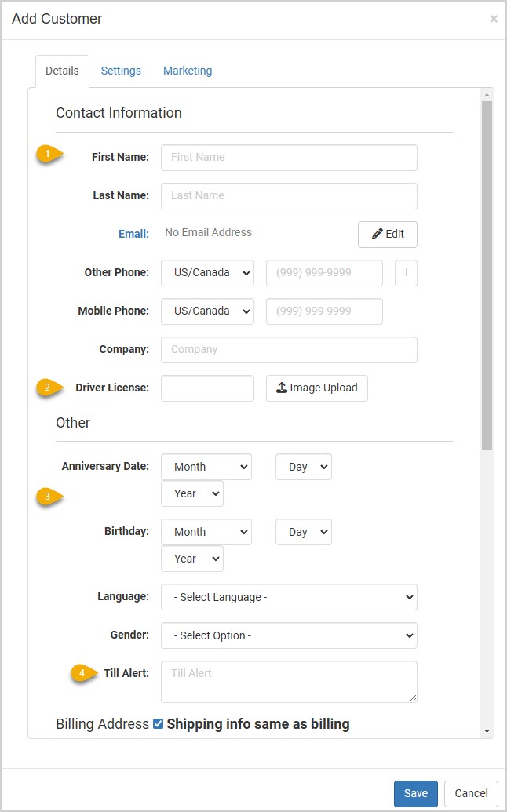507x812 pixels.
Task: Open the Other Phone country dropdown
Action: point(207,273)
